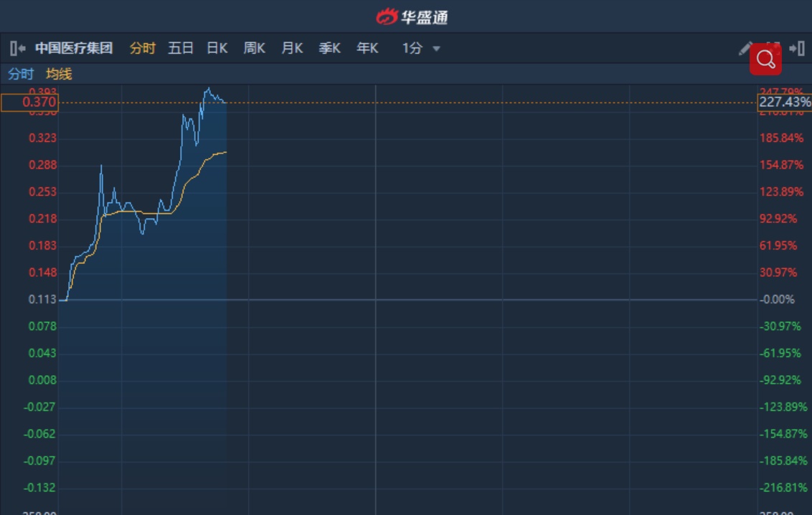Image resolution: width=812 pixels, height=515 pixels.
Task: Click the 华盛通 logo in title bar
Action: click(x=412, y=16)
